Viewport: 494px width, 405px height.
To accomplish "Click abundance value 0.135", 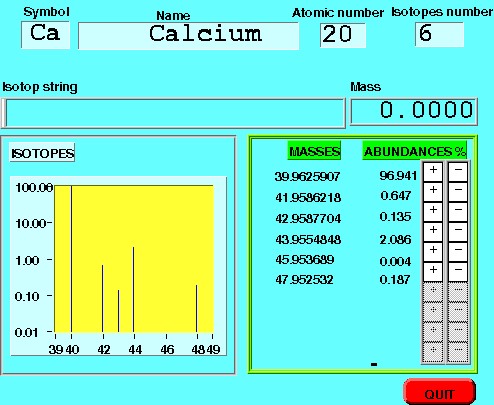I will pyautogui.click(x=395, y=217).
